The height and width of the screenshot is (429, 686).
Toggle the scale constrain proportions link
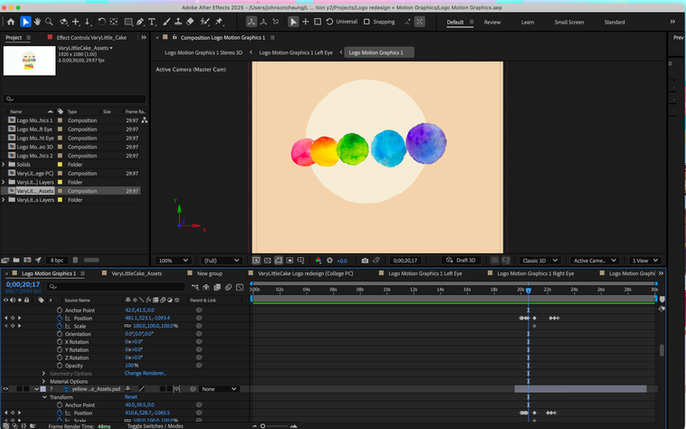[127, 326]
